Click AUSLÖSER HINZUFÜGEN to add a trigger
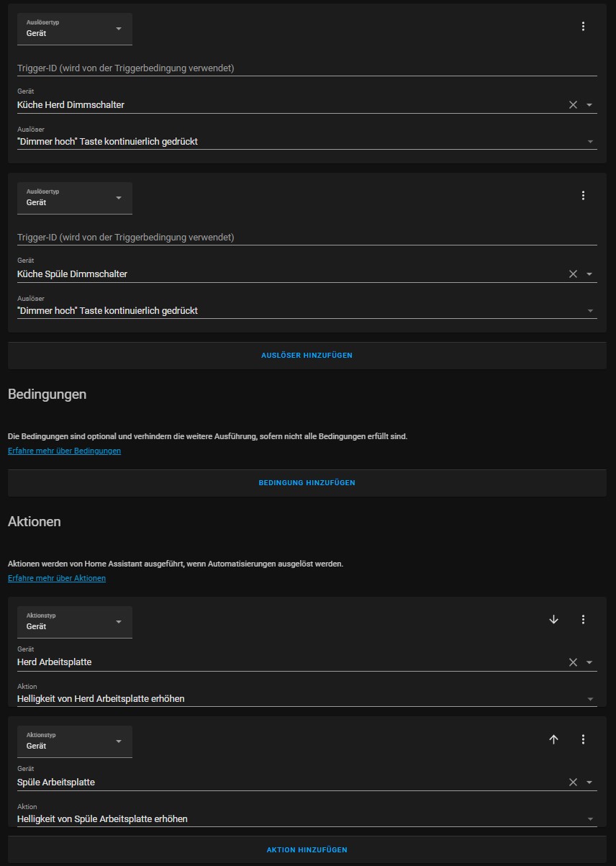Viewport: 616px width, 866px height. (307, 355)
